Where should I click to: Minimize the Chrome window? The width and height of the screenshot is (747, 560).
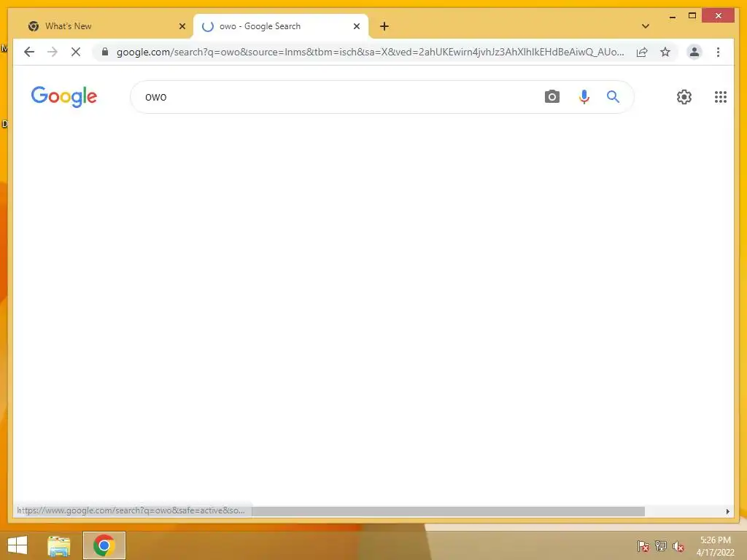click(672, 16)
